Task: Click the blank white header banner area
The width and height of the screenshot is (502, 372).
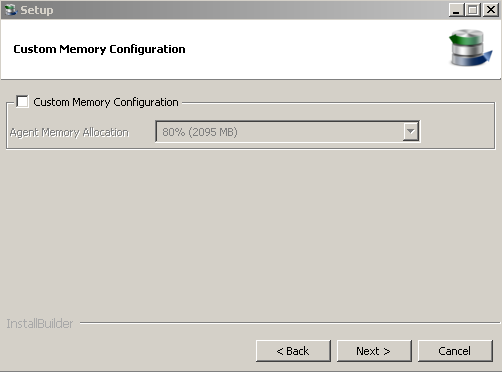Action: [x=300, y=49]
